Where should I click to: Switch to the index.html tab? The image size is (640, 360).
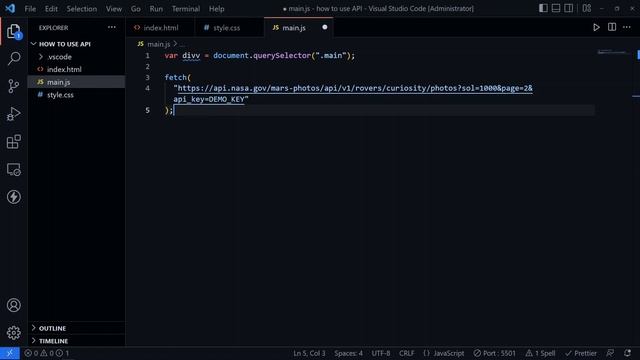(160, 28)
